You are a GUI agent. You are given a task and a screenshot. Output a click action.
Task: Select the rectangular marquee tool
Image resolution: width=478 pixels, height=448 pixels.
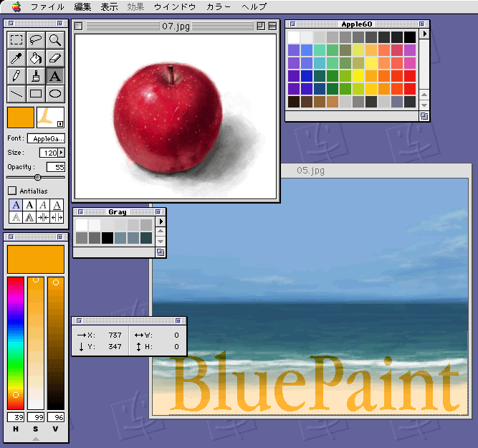(x=16, y=40)
